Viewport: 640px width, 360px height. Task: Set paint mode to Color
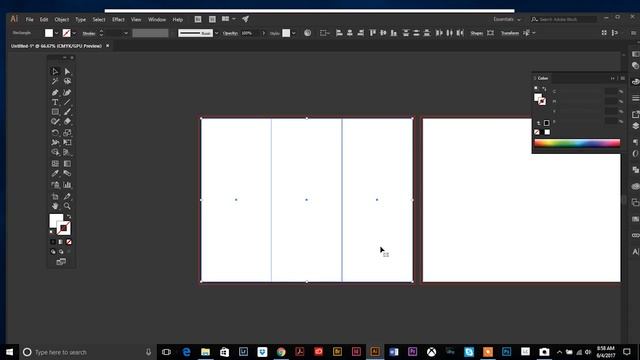tap(53, 242)
